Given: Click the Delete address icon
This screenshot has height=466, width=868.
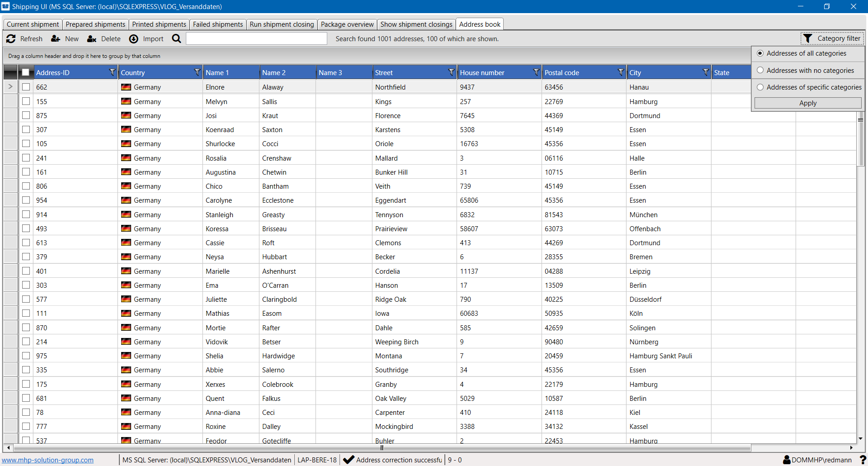Looking at the screenshot, I should tap(92, 39).
